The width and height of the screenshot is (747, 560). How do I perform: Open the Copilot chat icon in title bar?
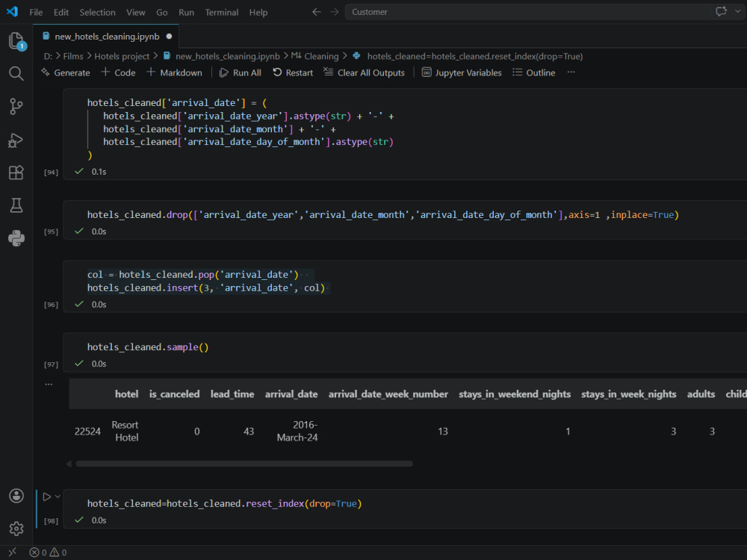pos(721,11)
